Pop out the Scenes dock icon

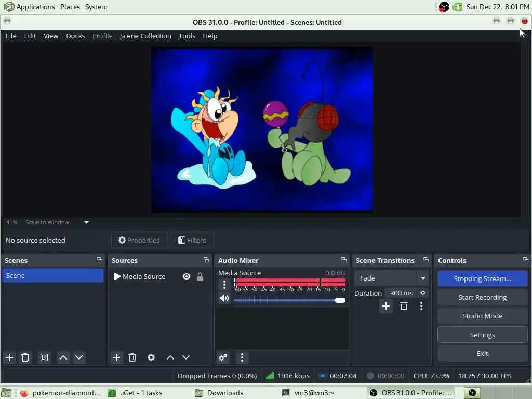(99, 260)
